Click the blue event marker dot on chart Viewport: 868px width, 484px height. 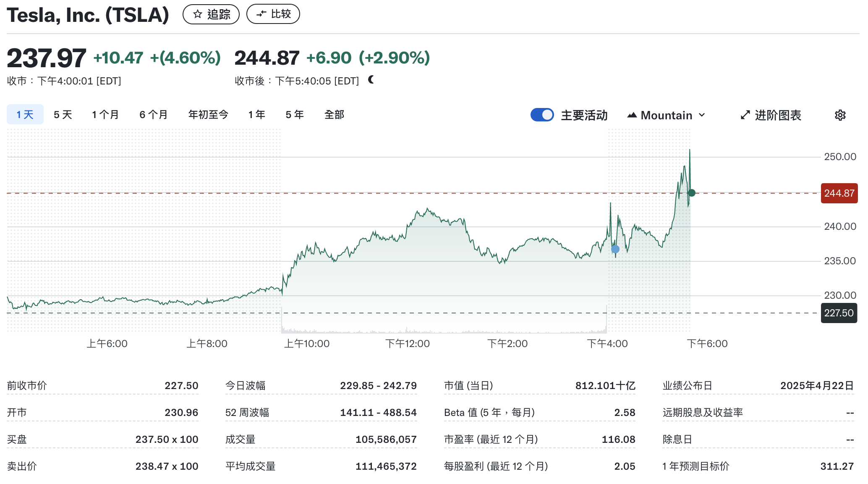[615, 249]
